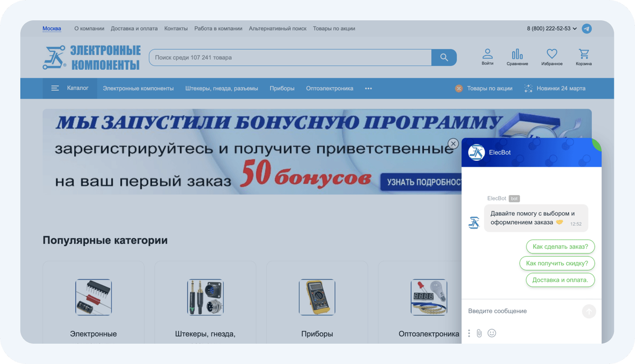Open the emoji smiley in the chat
The image size is (635, 364).
[492, 333]
